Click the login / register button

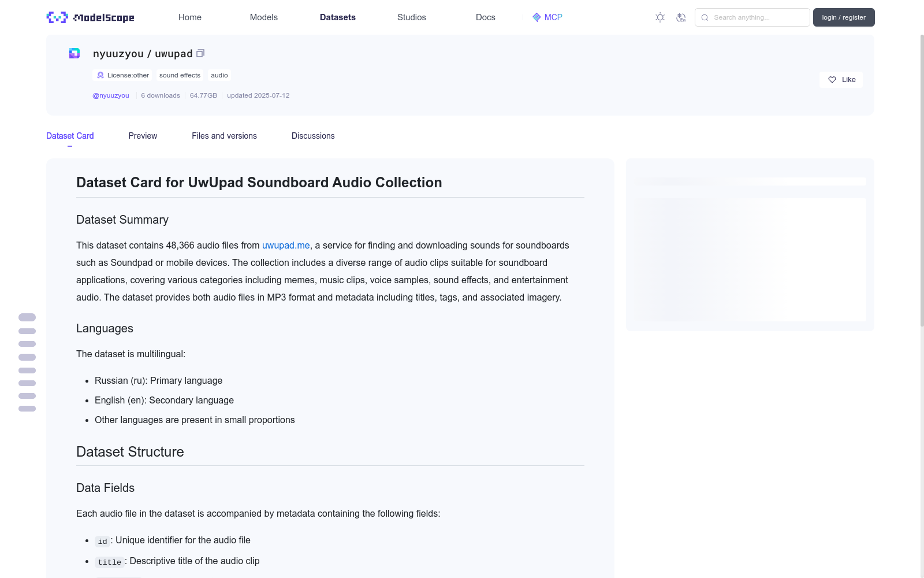tap(844, 17)
